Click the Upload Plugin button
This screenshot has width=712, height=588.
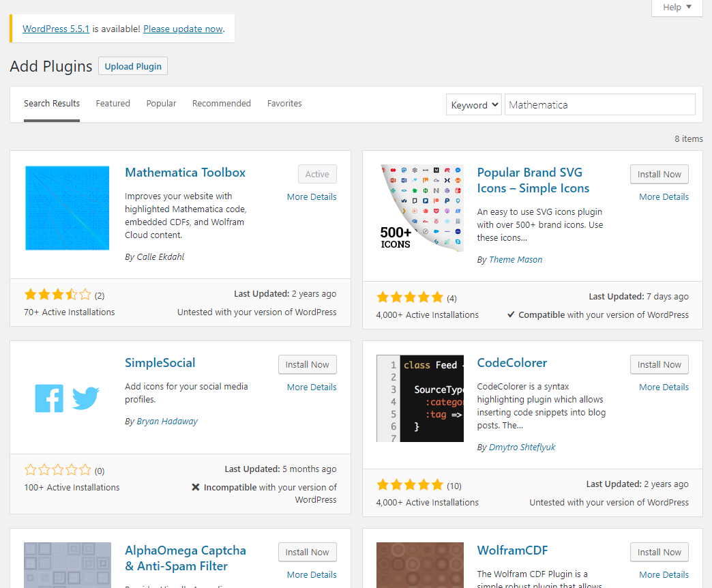pyautogui.click(x=133, y=66)
